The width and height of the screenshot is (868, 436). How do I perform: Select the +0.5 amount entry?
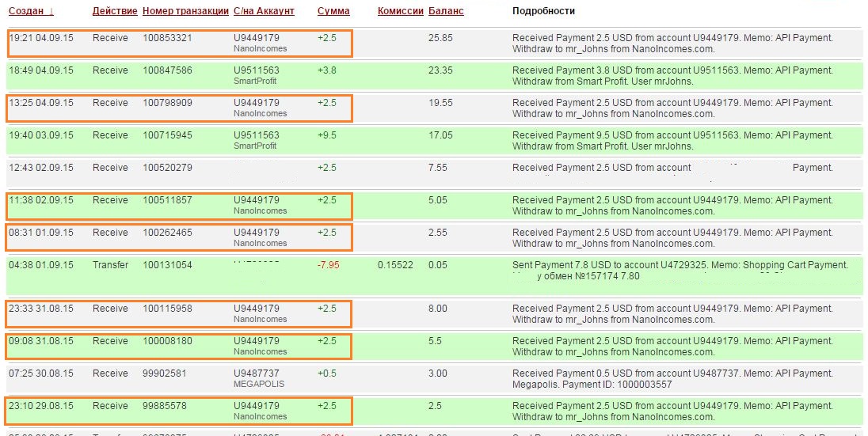[x=327, y=373]
